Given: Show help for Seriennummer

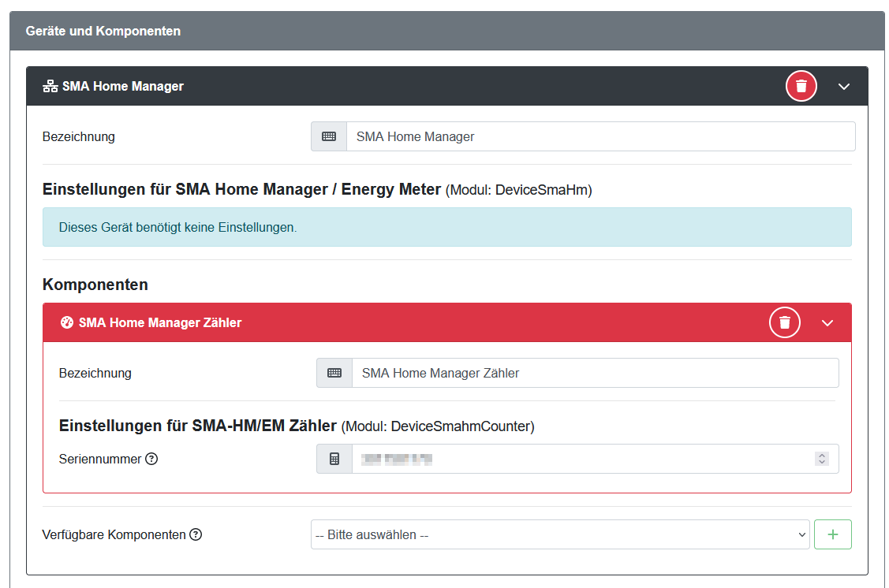Looking at the screenshot, I should click(151, 459).
